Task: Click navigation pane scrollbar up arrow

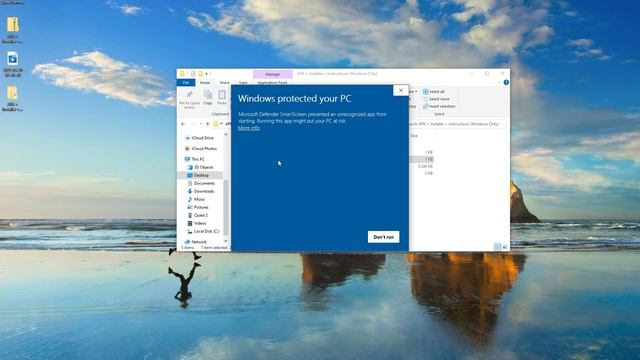Action: pos(226,134)
